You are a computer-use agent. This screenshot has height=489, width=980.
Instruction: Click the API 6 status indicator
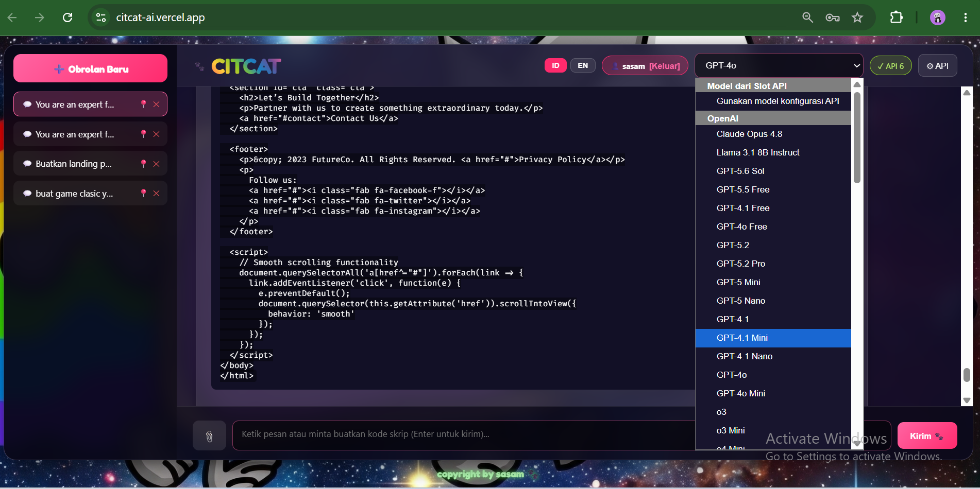[890, 66]
